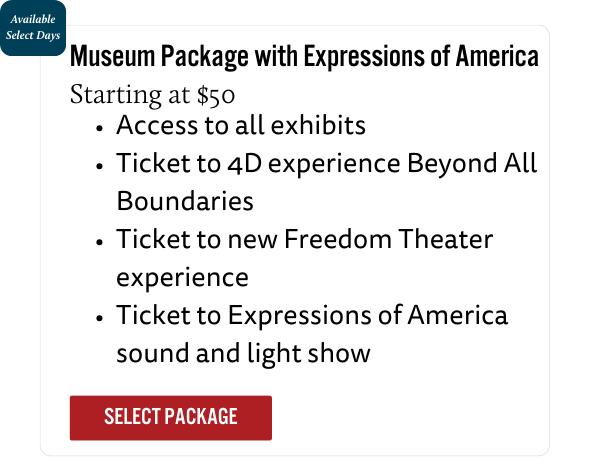Click the bullet beside Access to all exhibits
The height and width of the screenshot is (470, 590).
pyautogui.click(x=99, y=128)
